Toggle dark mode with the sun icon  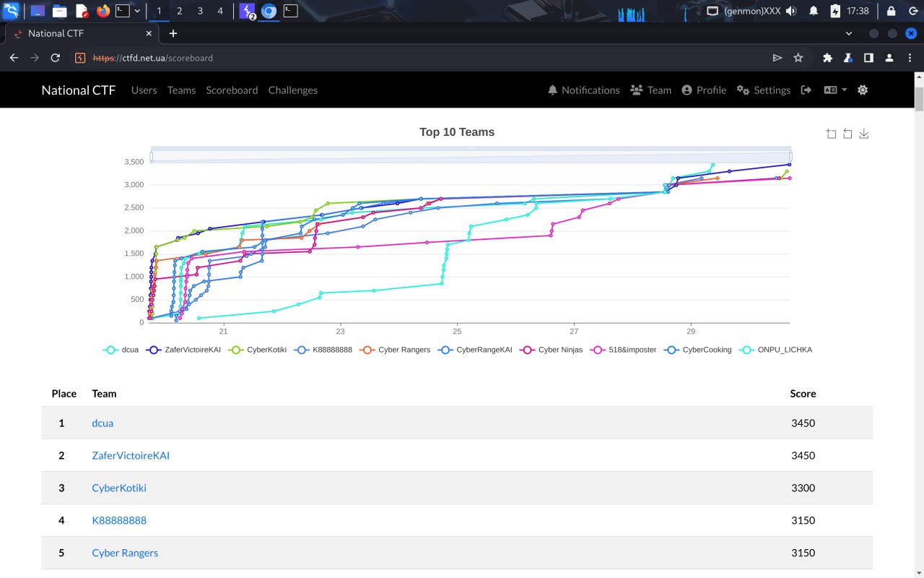pyautogui.click(x=863, y=90)
